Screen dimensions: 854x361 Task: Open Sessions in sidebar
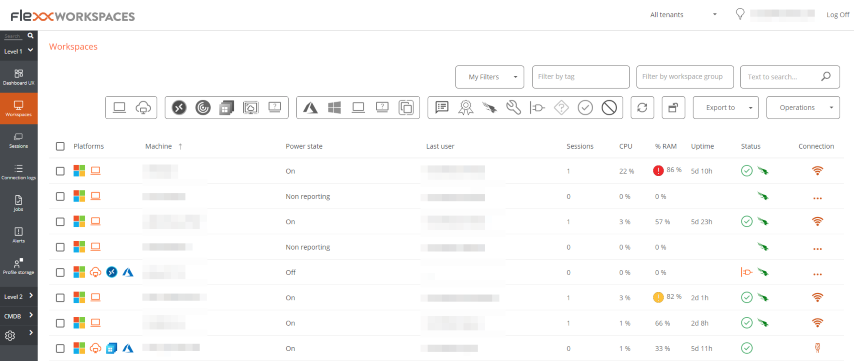click(x=19, y=140)
